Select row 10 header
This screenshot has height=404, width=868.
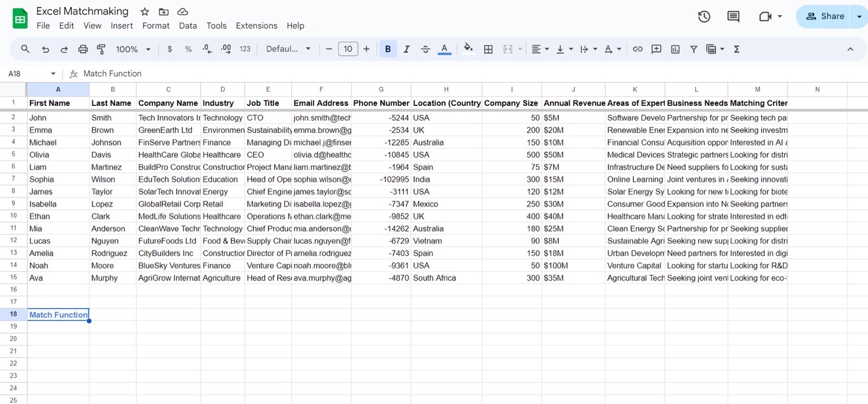click(x=14, y=216)
